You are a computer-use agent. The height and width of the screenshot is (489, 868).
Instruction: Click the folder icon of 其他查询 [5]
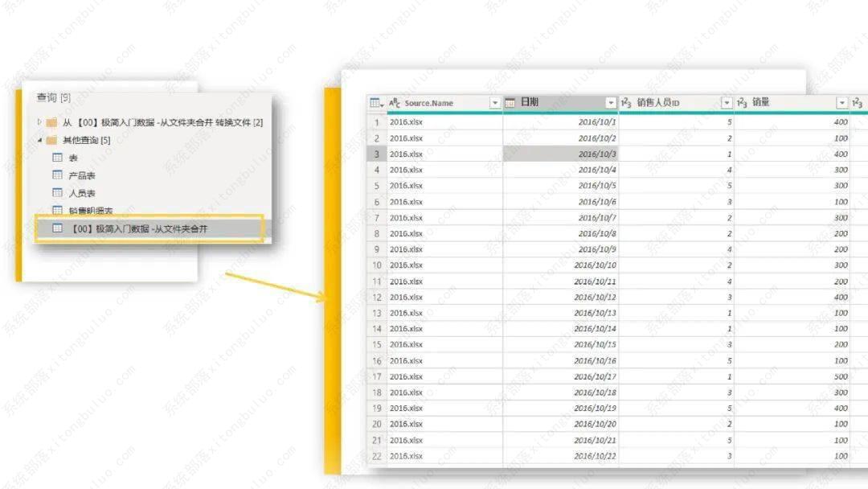coord(51,140)
